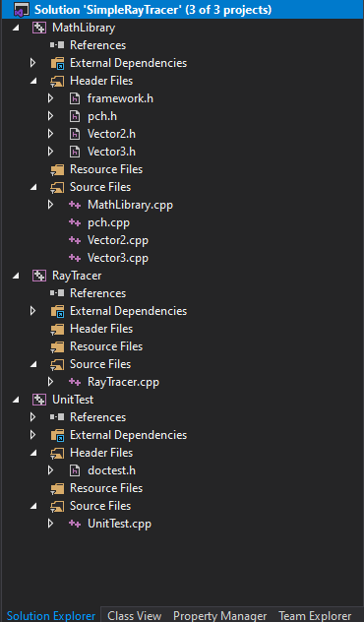Select the 'UnitTest' project name

point(73,399)
